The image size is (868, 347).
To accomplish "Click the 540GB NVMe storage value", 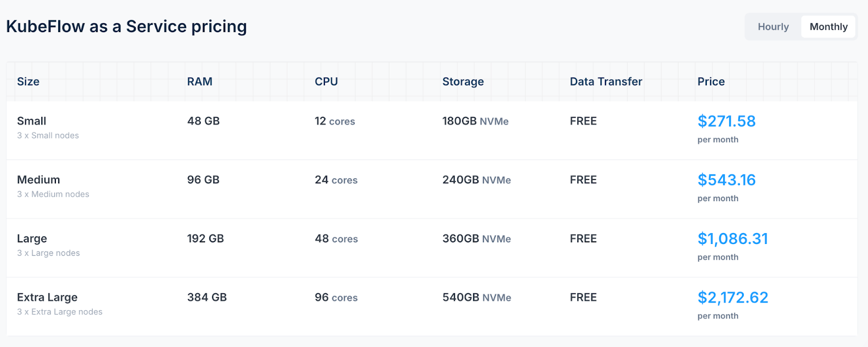I will pos(476,297).
